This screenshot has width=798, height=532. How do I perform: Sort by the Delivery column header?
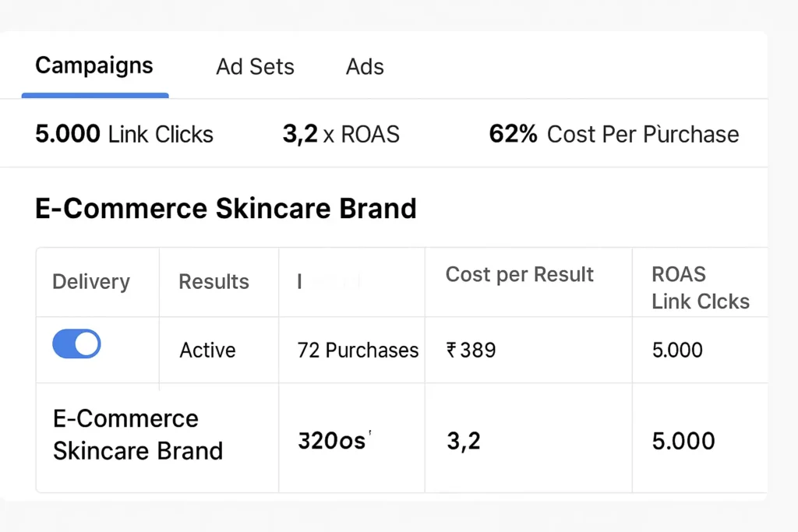[x=90, y=282]
